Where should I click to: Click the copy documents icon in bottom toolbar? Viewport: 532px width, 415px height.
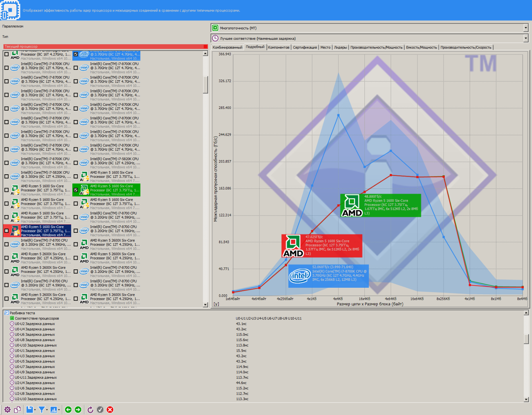pyautogui.click(x=17, y=409)
